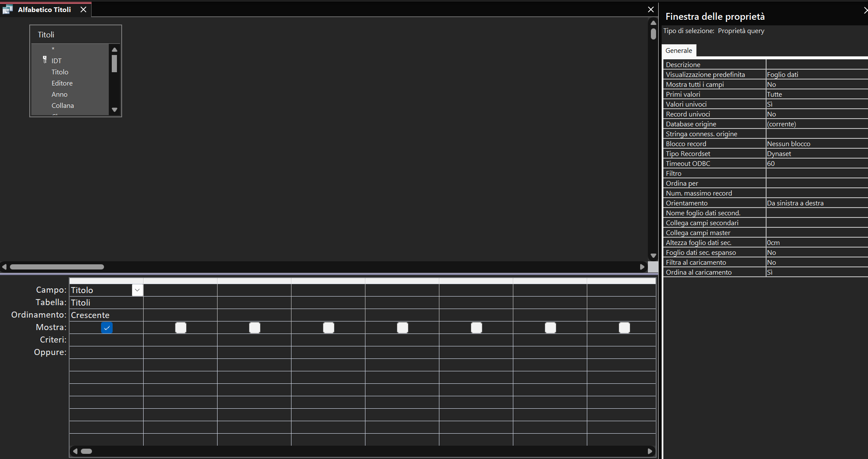Click the table pane horizontal scrollbar thumb
The image size is (868, 459).
click(57, 267)
